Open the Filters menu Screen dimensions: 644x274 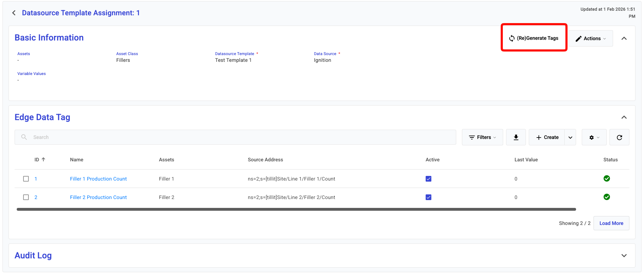tap(482, 137)
